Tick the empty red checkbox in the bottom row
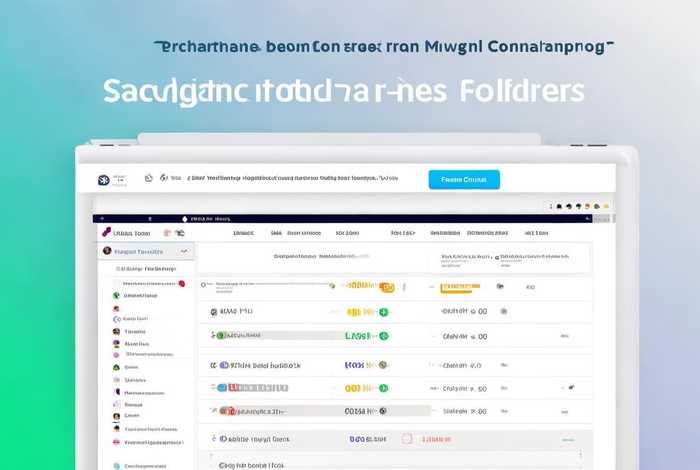The height and width of the screenshot is (470, 700). 407,439
